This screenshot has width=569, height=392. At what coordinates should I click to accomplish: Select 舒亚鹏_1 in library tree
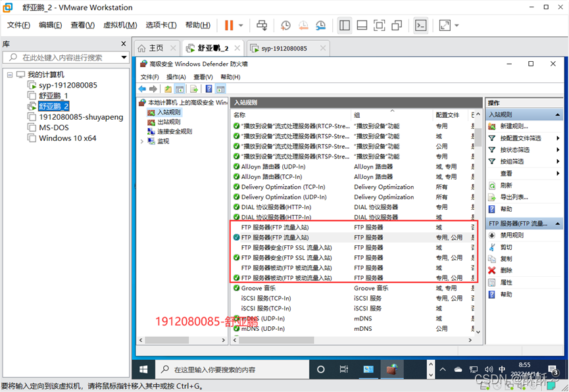53,96
